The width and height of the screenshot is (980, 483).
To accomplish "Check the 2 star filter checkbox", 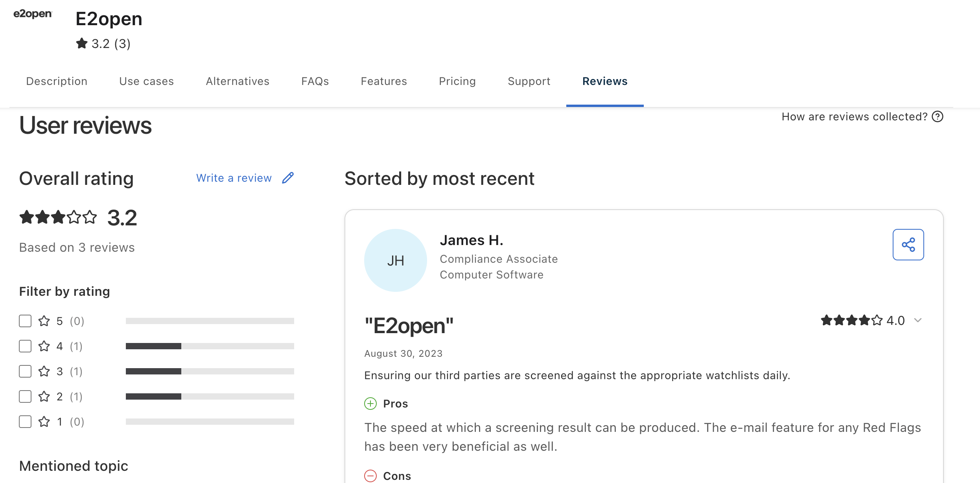I will pyautogui.click(x=25, y=396).
